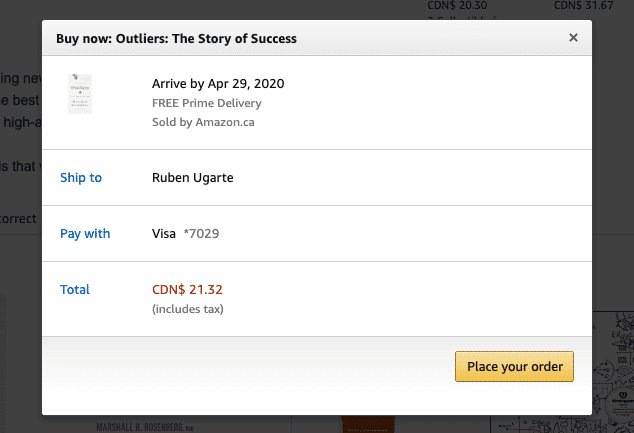Screen dimensions: 634x433
Task: Click the Place your order button
Action: 514,366
